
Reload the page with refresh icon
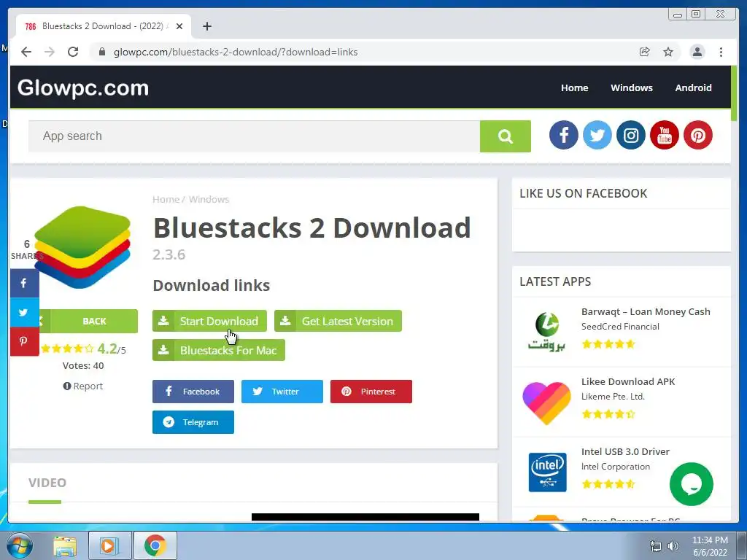(x=73, y=52)
